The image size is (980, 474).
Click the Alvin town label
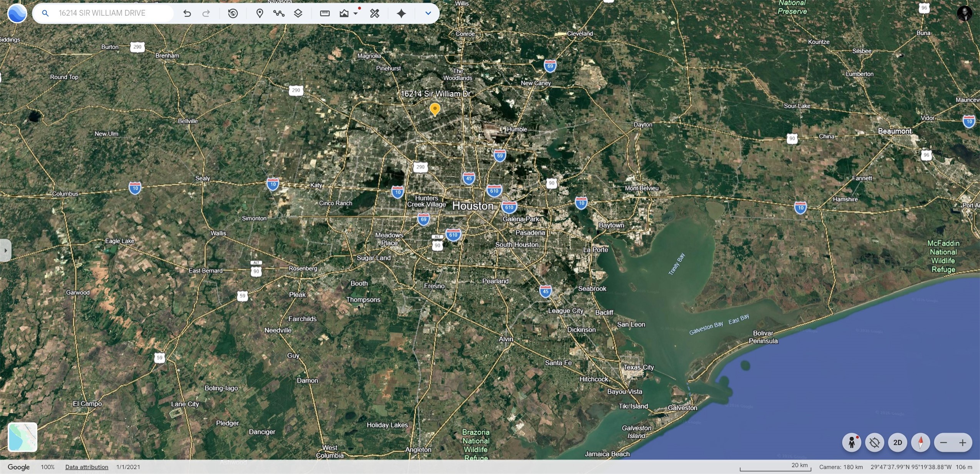pos(506,339)
